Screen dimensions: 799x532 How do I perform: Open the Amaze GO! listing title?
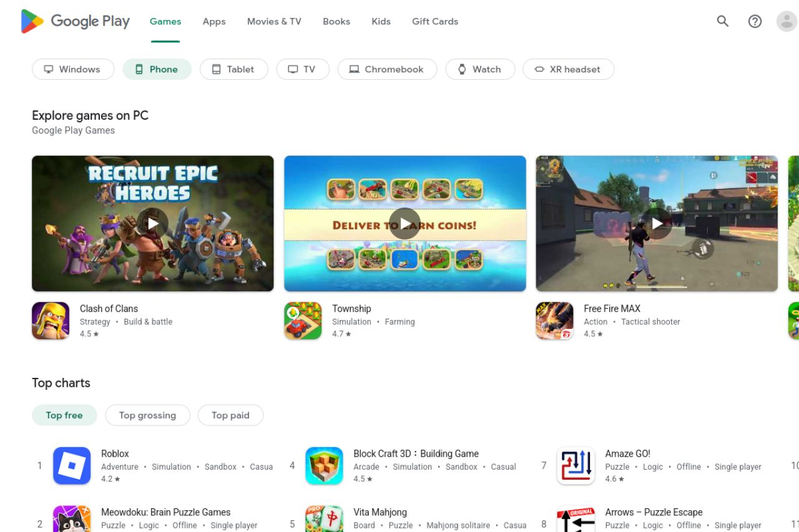pos(627,454)
